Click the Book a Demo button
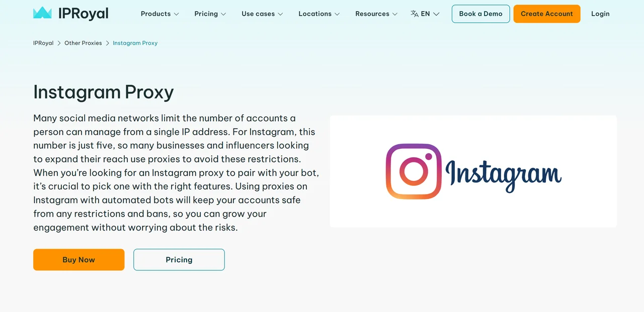 480,14
